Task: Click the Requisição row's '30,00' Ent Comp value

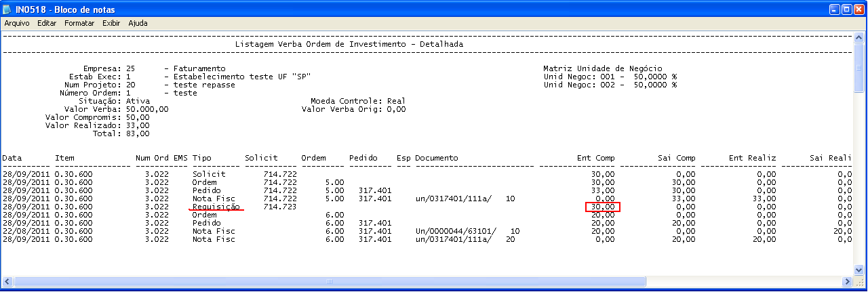Action: (x=603, y=207)
